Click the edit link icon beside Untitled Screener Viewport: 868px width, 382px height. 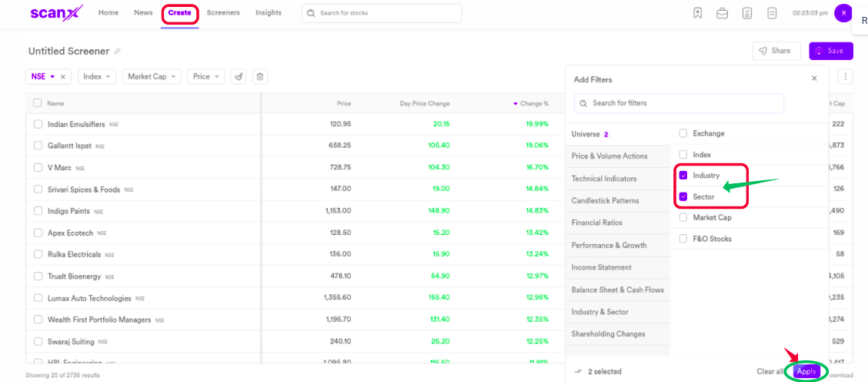point(118,52)
